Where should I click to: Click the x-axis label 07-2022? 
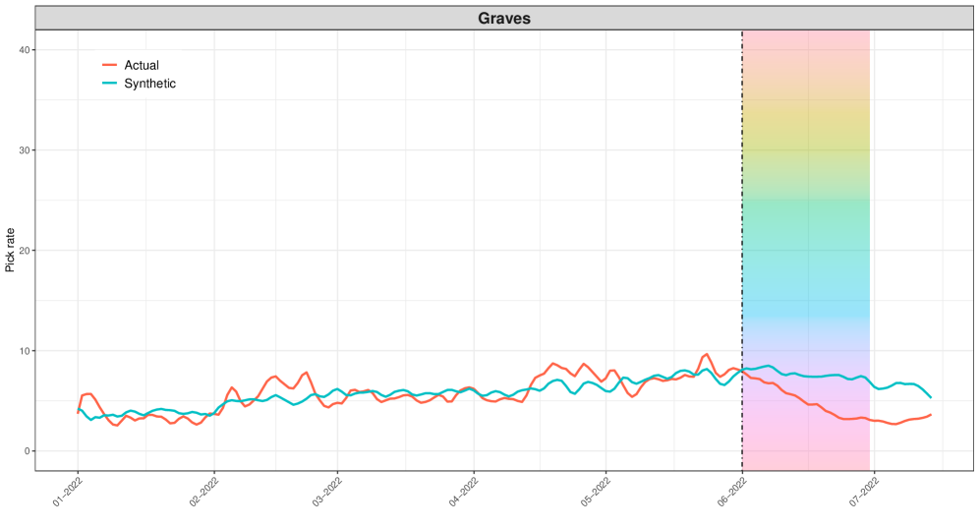864,492
